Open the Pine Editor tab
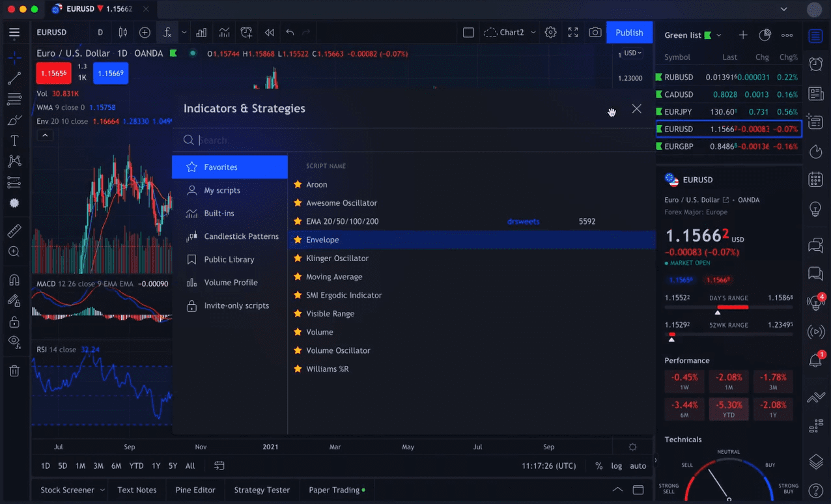This screenshot has width=831, height=504. coord(195,490)
